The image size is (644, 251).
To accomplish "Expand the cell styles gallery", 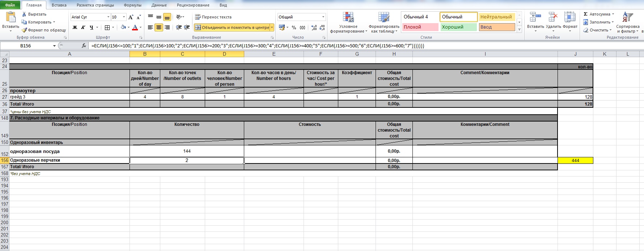I will (x=520, y=30).
